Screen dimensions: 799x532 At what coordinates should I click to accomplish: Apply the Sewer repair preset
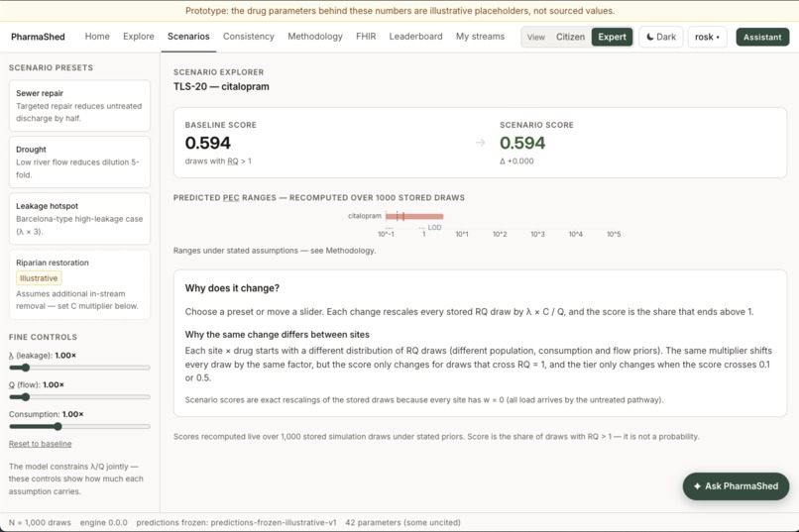point(79,105)
